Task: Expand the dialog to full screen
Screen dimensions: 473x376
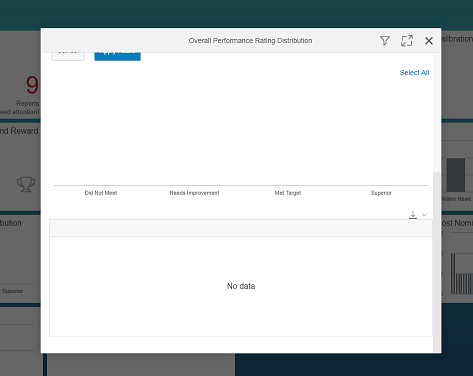Action: tap(407, 41)
